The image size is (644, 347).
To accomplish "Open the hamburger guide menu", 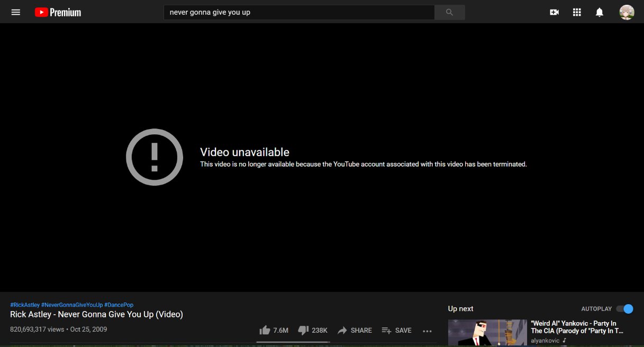I will click(x=16, y=12).
